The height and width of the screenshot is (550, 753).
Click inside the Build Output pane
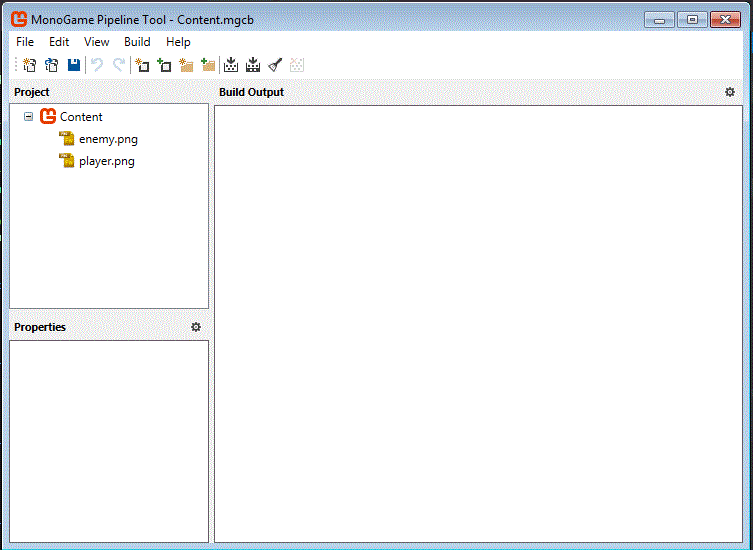[x=478, y=324]
